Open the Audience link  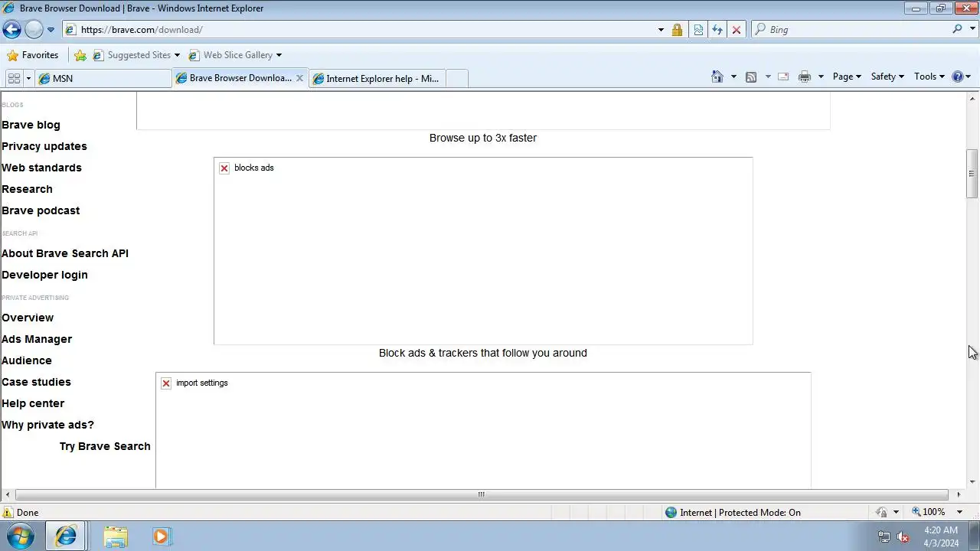[x=27, y=360]
